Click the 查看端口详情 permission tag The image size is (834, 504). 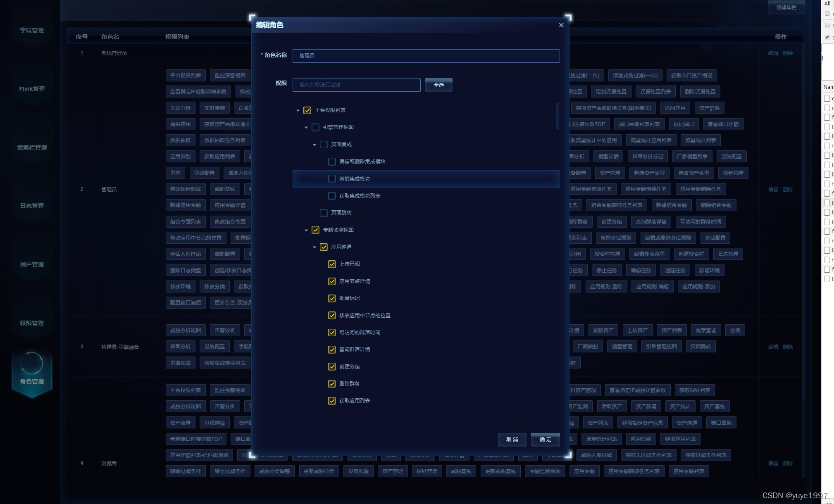click(x=723, y=124)
